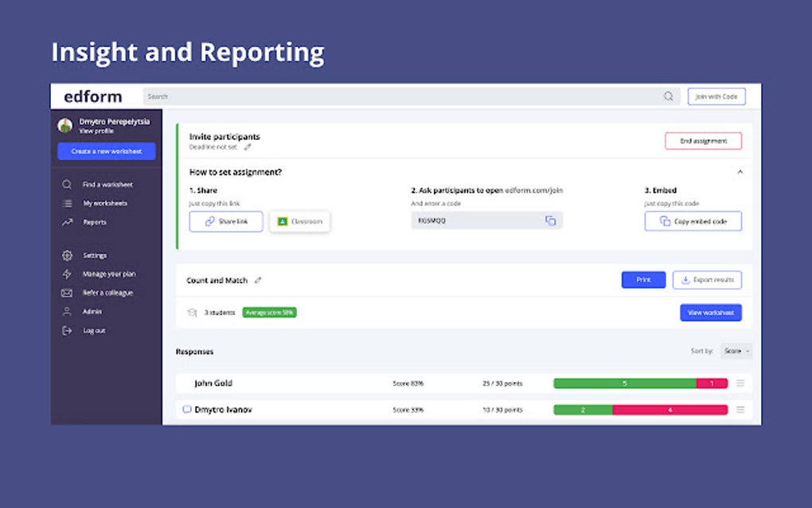Select the Admin sidebar label
The height and width of the screenshot is (508, 812).
coord(92,311)
